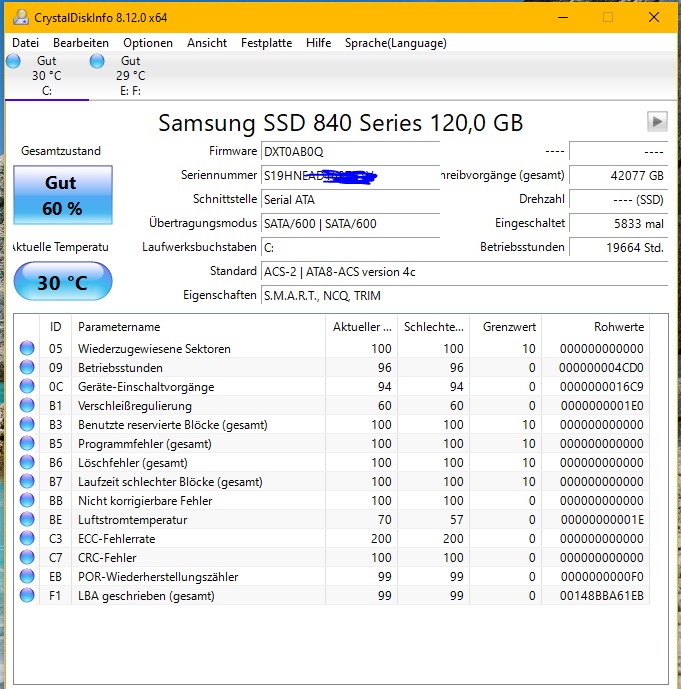The height and width of the screenshot is (689, 681).
Task: Click status orb for Löschfehler (gesamt)
Action: coord(27,462)
